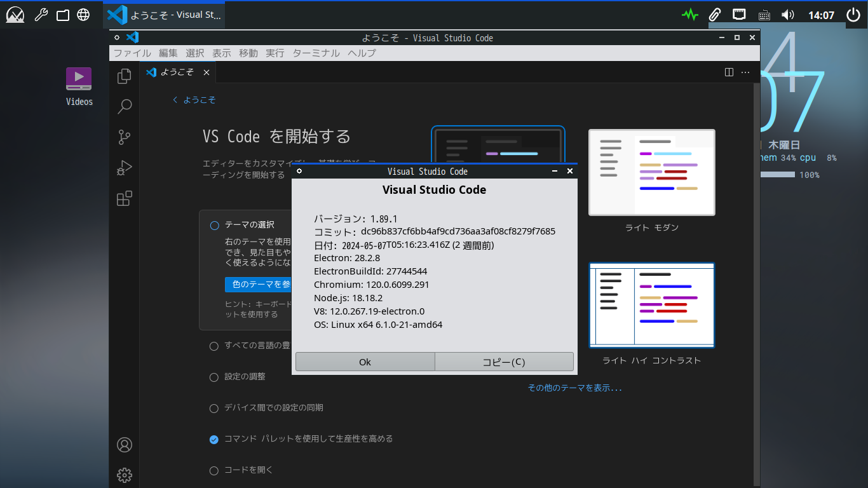Open the keyboard input tray icon
The height and width of the screenshot is (488, 868).
(x=764, y=15)
